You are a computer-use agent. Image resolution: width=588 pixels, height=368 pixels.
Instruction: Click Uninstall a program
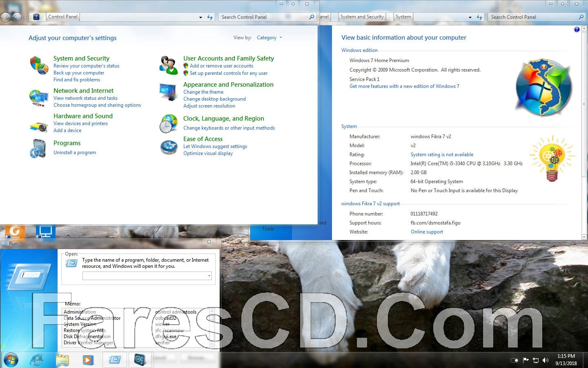coord(75,153)
